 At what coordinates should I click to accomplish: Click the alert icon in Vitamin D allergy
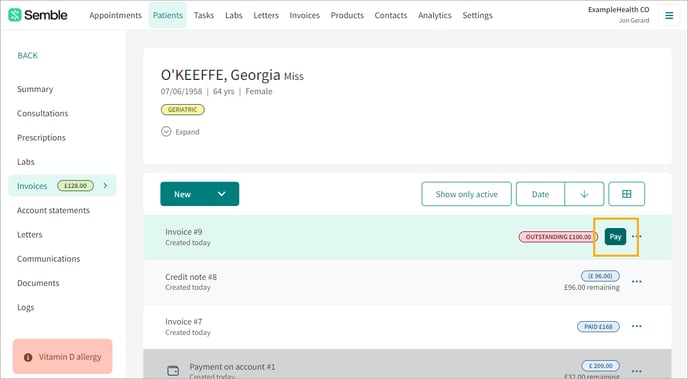(x=28, y=357)
